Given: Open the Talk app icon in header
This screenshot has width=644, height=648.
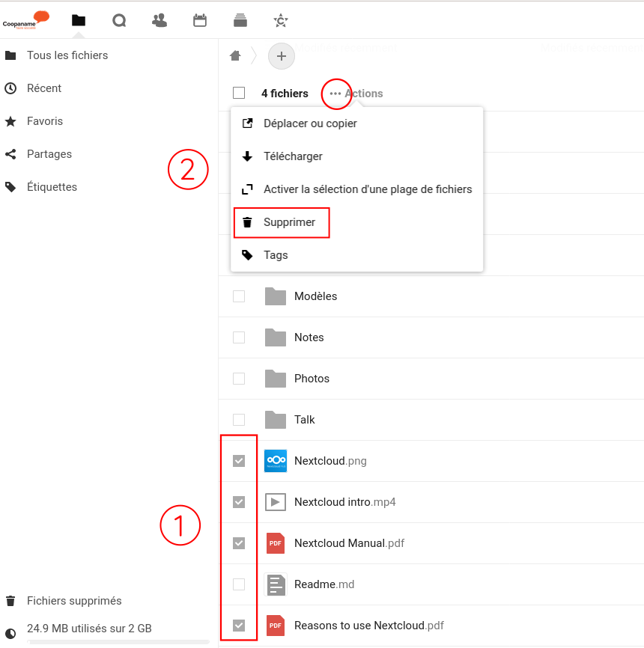Looking at the screenshot, I should pos(119,20).
